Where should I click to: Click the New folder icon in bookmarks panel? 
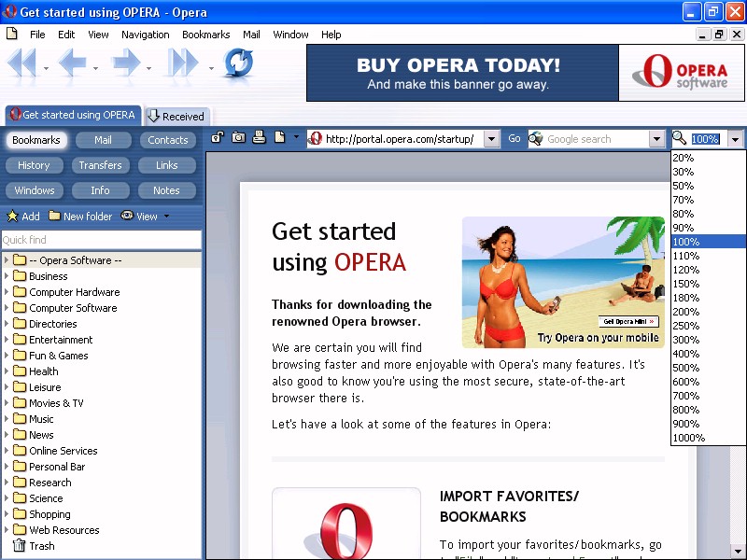(x=54, y=216)
